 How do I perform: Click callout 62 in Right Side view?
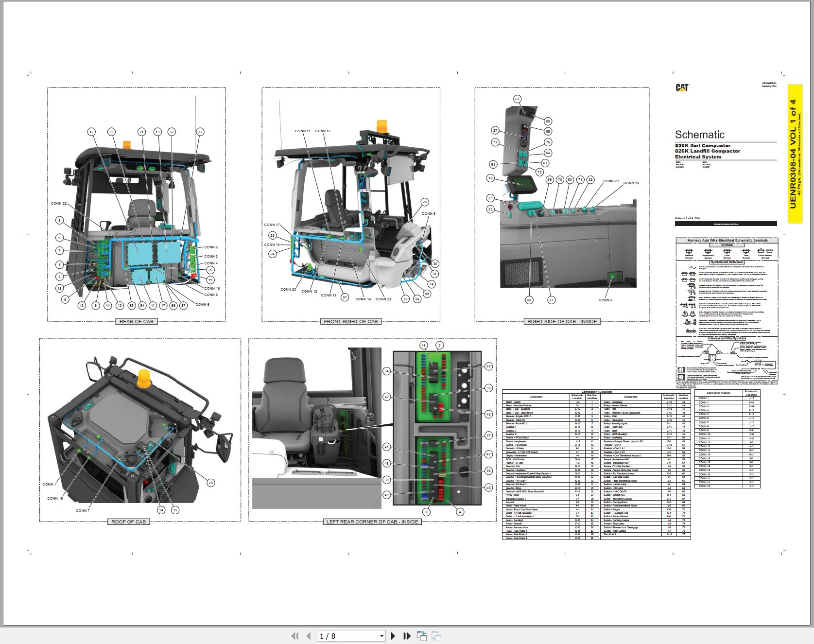tap(517, 99)
